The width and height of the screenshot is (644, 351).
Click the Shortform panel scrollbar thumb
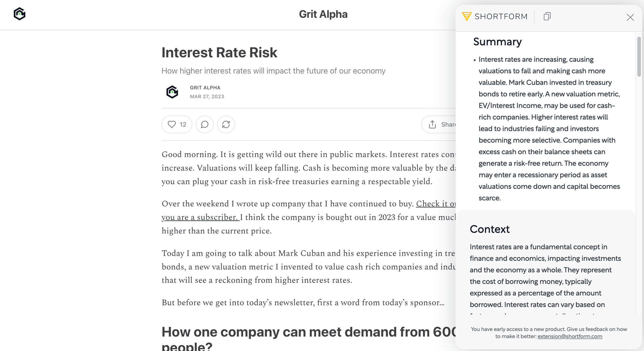click(639, 56)
